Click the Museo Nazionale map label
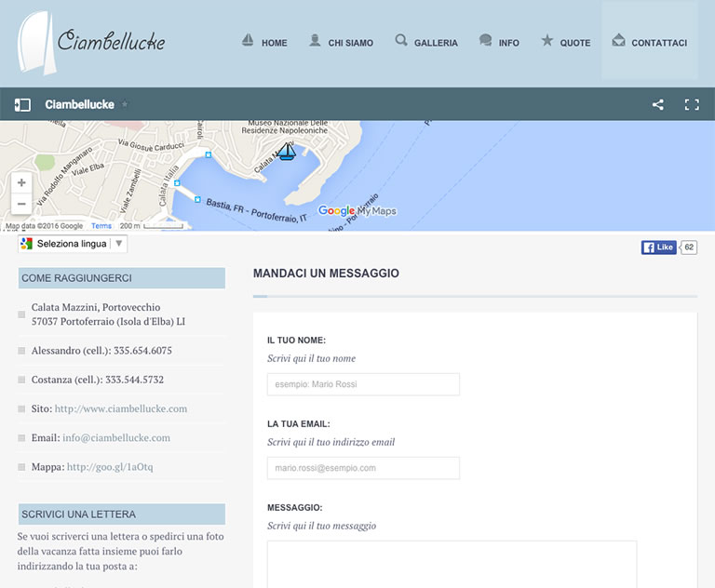 coord(285,127)
